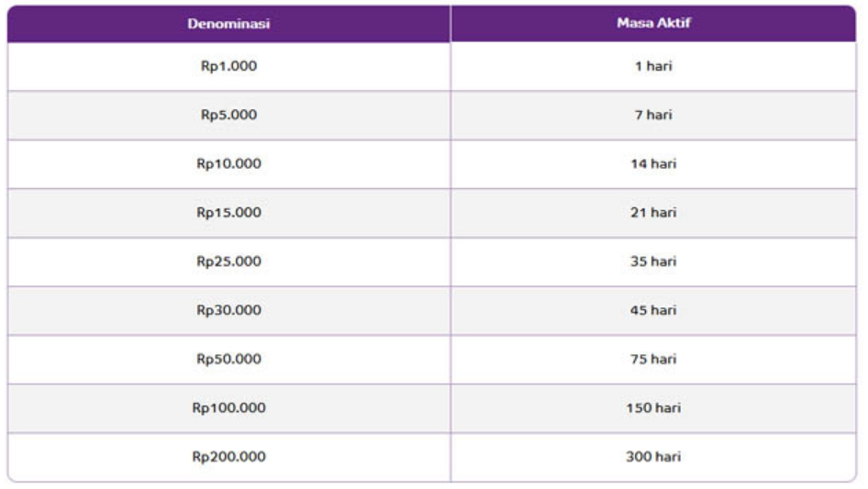Click the "35 hari" active period cell
This screenshot has height=489, width=868.
pos(653,261)
